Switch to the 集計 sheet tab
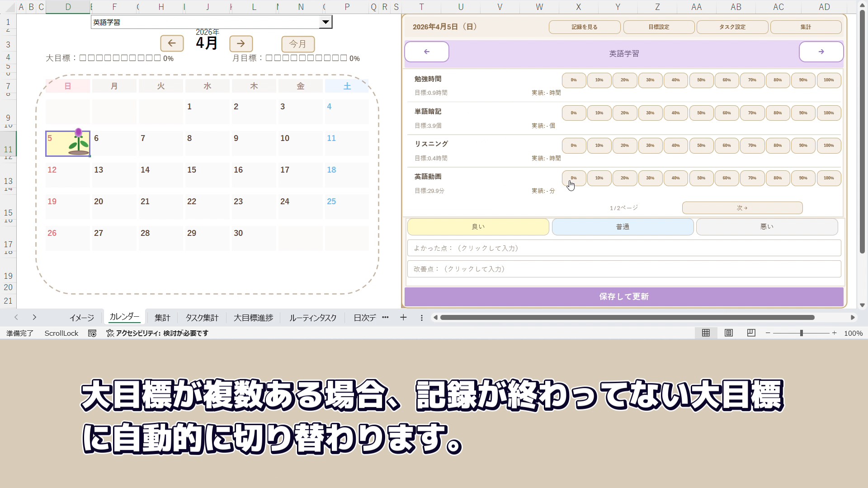This screenshot has height=488, width=868. click(x=162, y=318)
